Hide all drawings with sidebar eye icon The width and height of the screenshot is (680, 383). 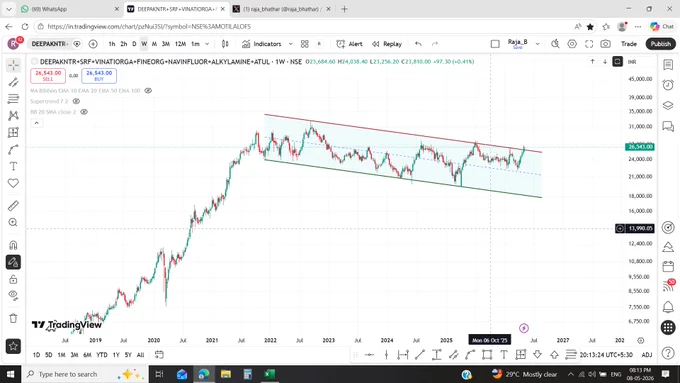point(13,295)
